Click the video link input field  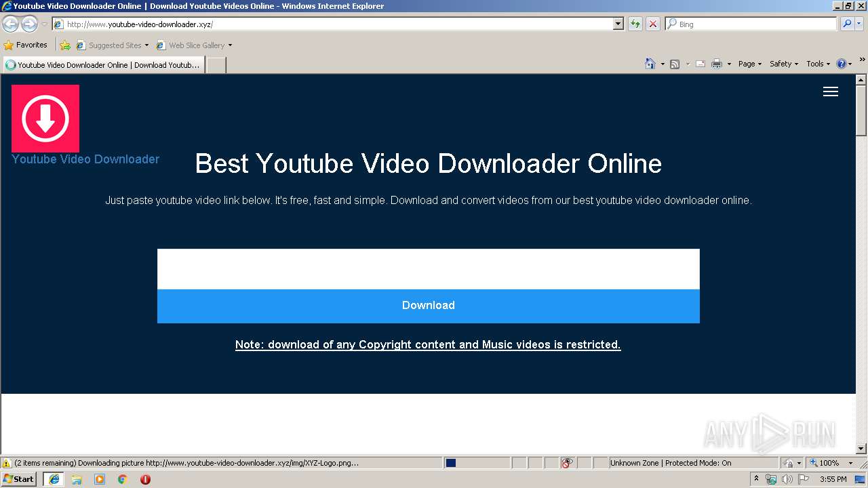pos(428,269)
